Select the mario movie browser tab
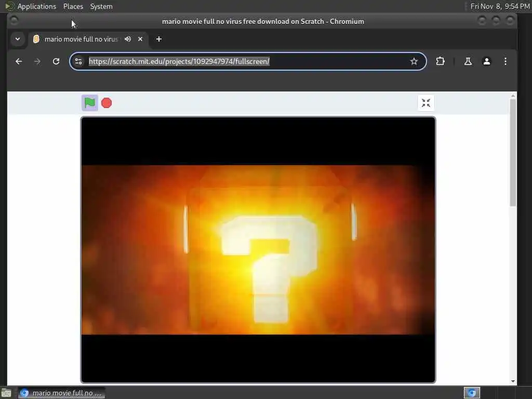This screenshot has width=532, height=399. (x=88, y=39)
